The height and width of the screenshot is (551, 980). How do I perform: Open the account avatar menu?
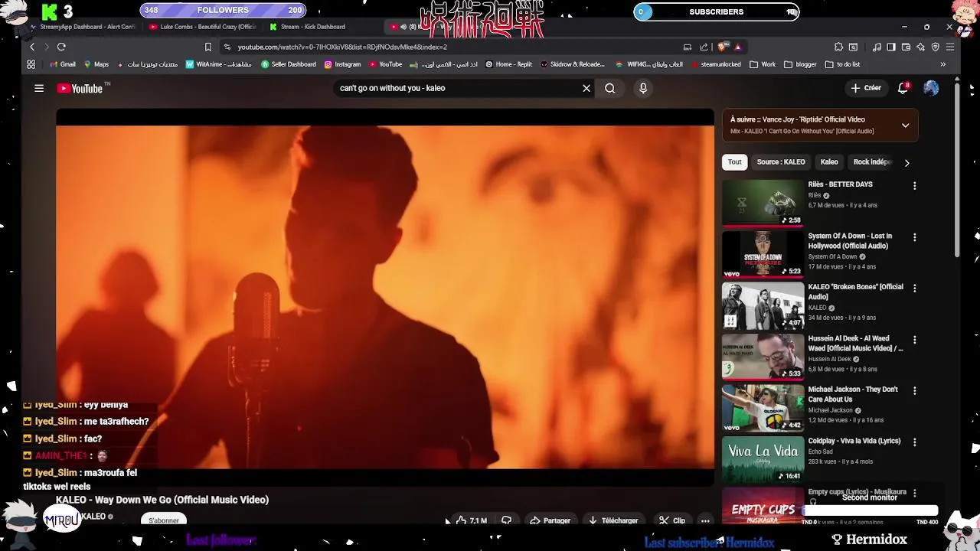931,88
